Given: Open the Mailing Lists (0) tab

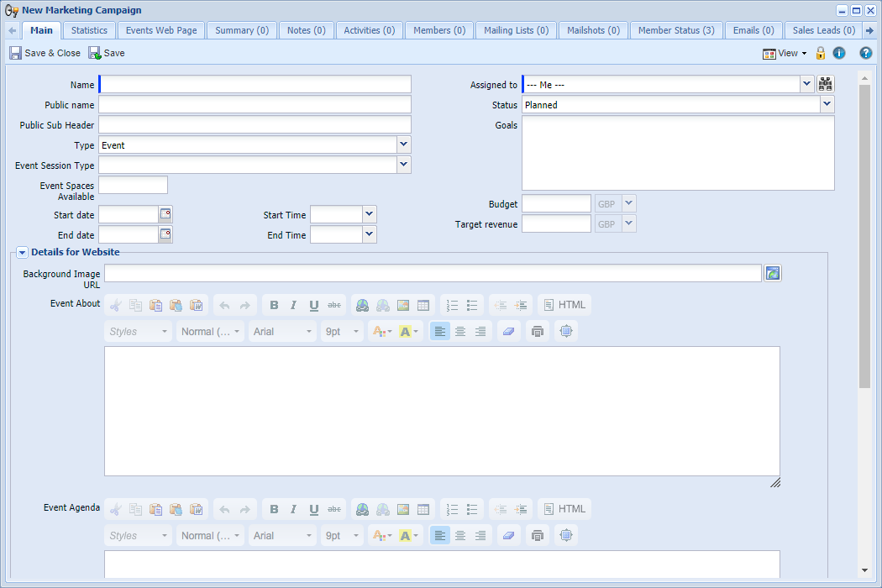Looking at the screenshot, I should (516, 30).
